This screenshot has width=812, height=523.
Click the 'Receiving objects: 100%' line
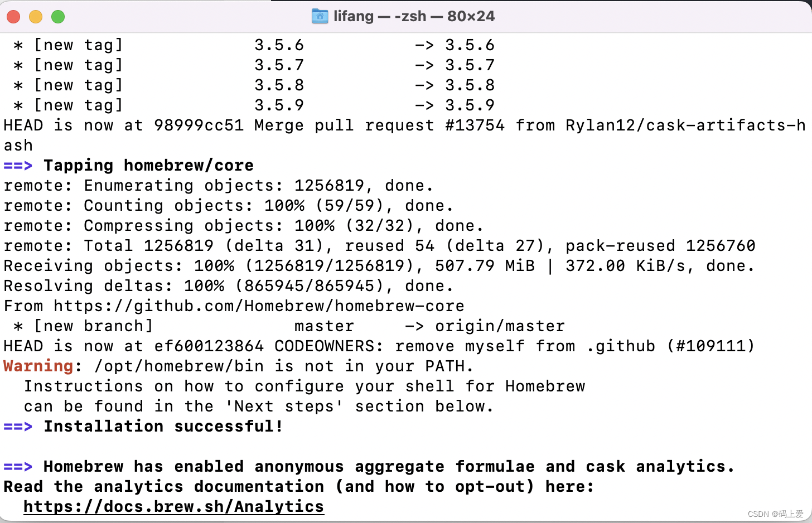pyautogui.click(x=379, y=266)
